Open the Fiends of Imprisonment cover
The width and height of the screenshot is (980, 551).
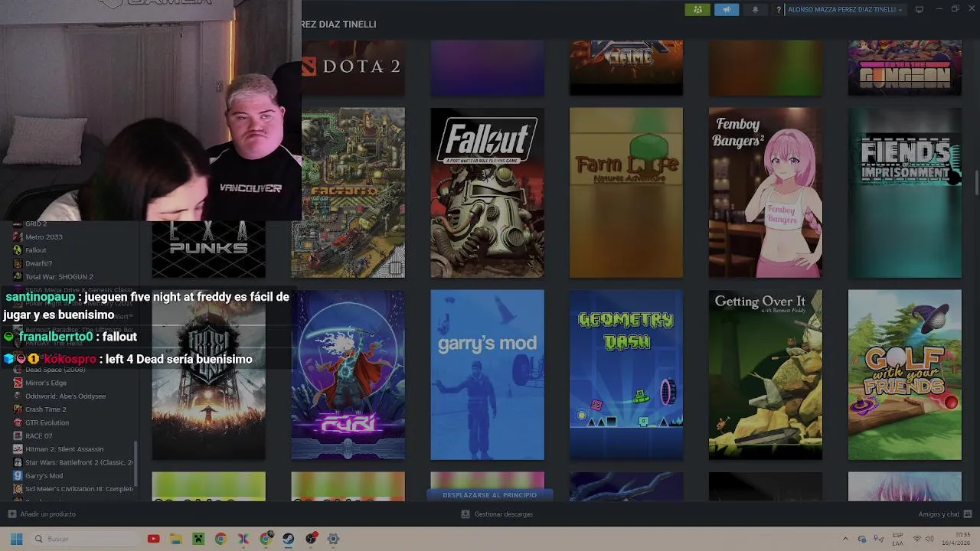click(x=905, y=193)
